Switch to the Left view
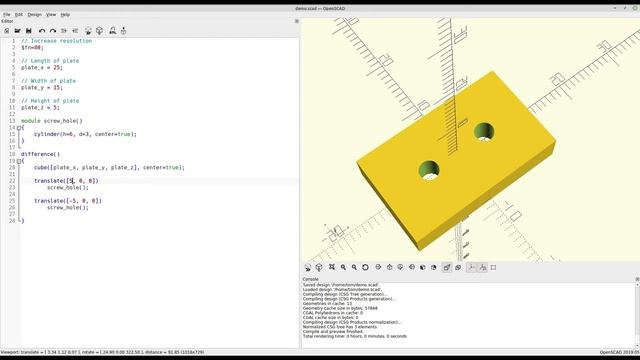The image size is (640, 360). [412, 267]
